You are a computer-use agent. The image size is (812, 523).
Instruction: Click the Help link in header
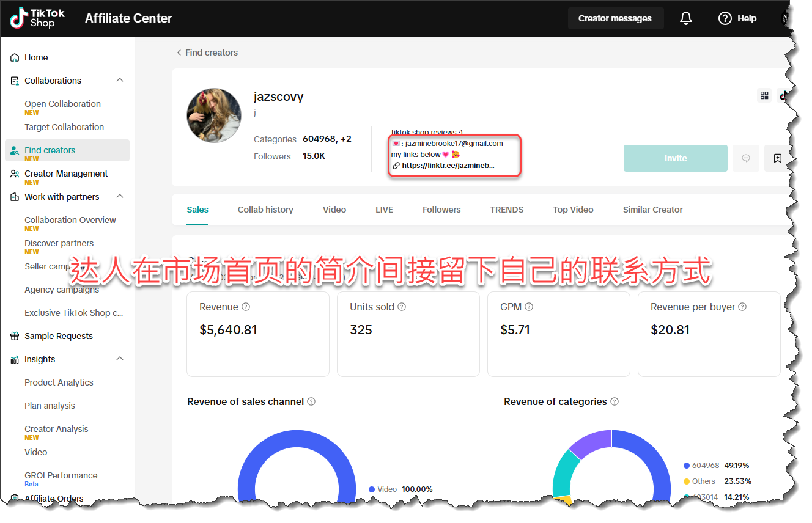tap(747, 18)
